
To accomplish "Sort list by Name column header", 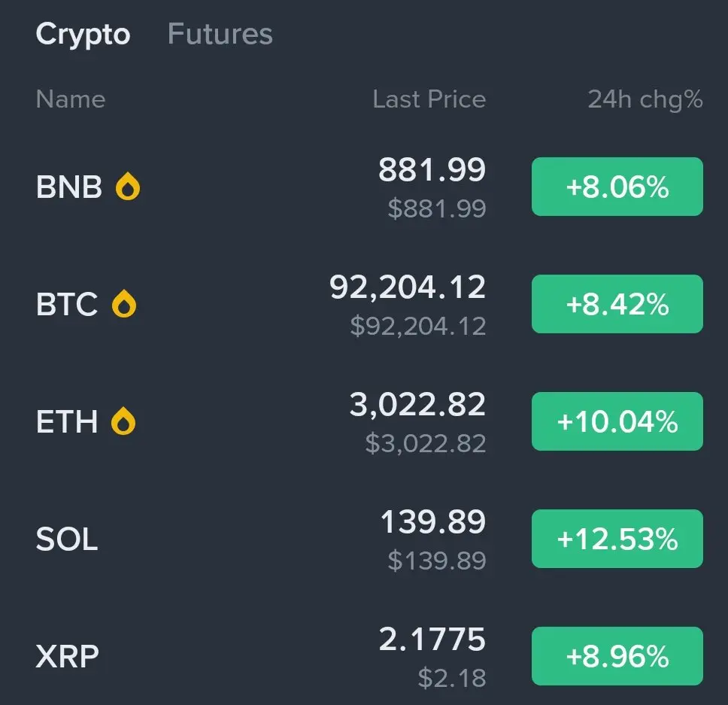I will tap(71, 99).
